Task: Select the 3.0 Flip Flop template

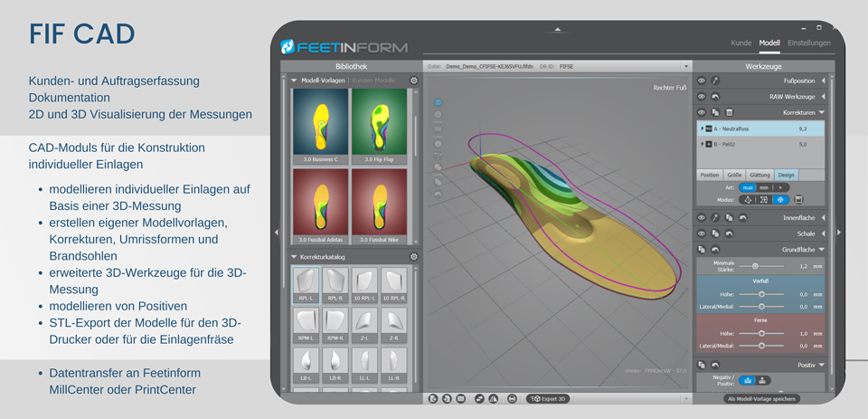Action: pyautogui.click(x=379, y=126)
